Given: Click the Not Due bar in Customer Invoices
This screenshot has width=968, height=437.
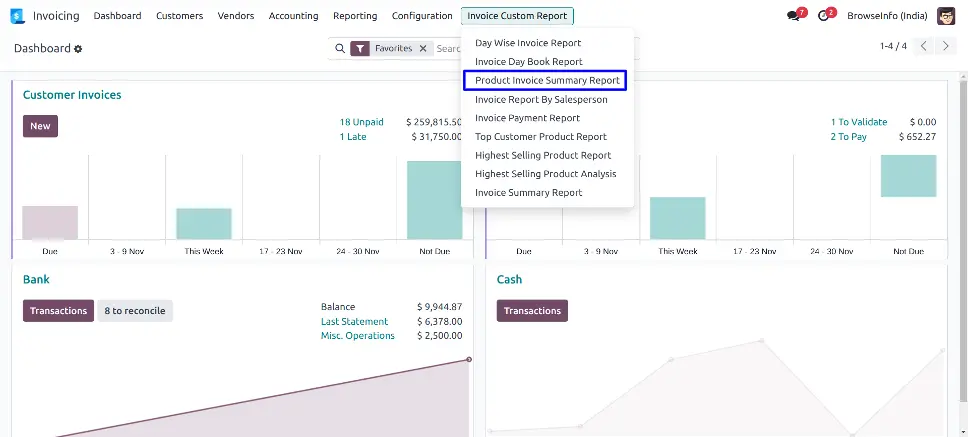Looking at the screenshot, I should [434, 200].
